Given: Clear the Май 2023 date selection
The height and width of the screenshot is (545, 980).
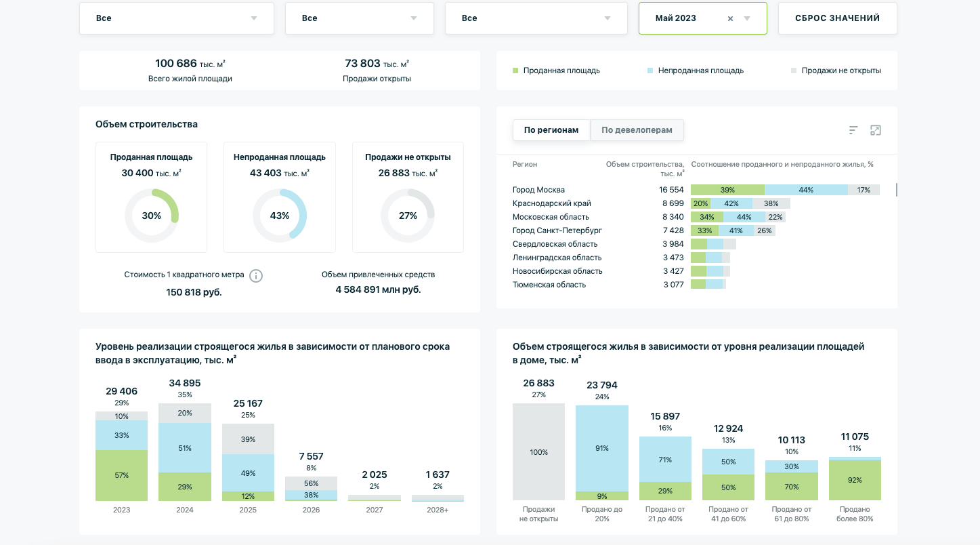Looking at the screenshot, I should coord(730,19).
